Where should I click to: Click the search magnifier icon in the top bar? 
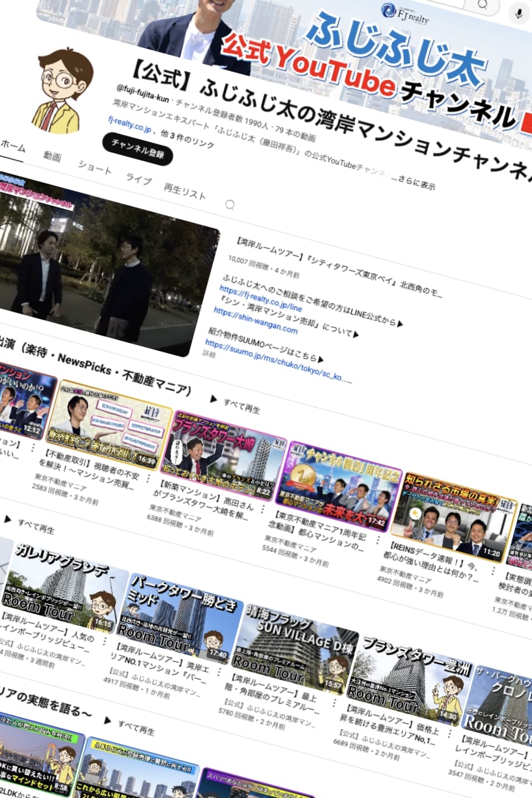point(483,4)
